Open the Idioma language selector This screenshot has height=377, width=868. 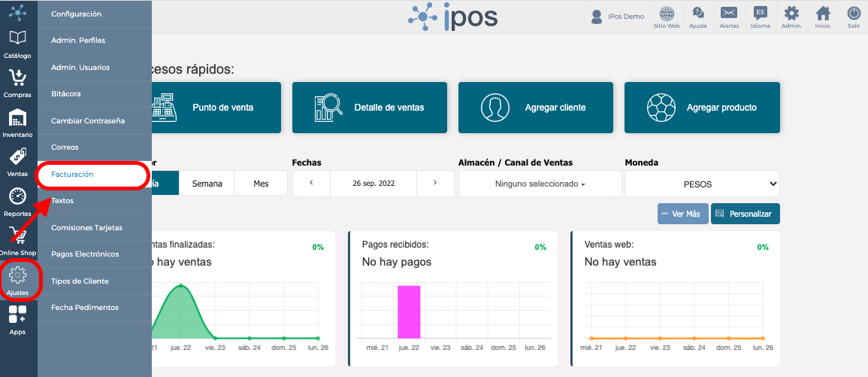click(760, 17)
